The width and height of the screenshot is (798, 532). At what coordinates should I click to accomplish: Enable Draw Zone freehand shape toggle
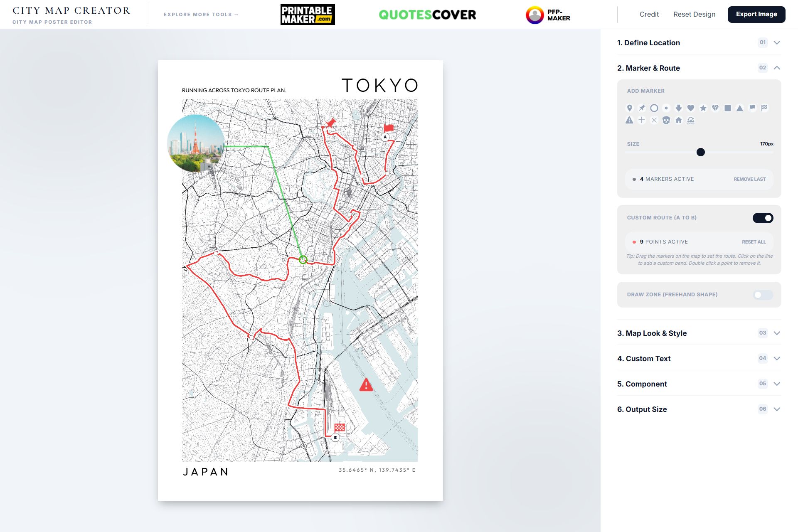[763, 295]
